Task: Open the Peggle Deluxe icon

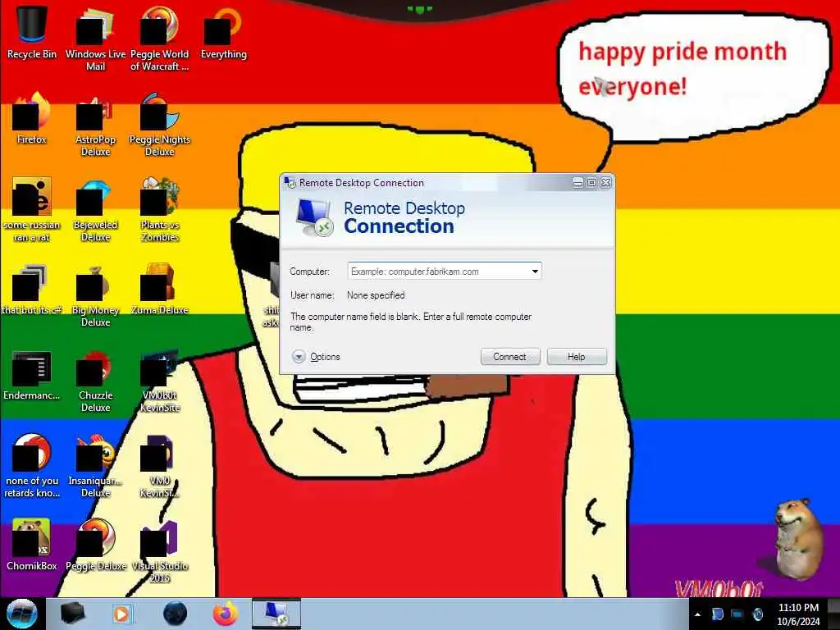Action: coord(95,544)
